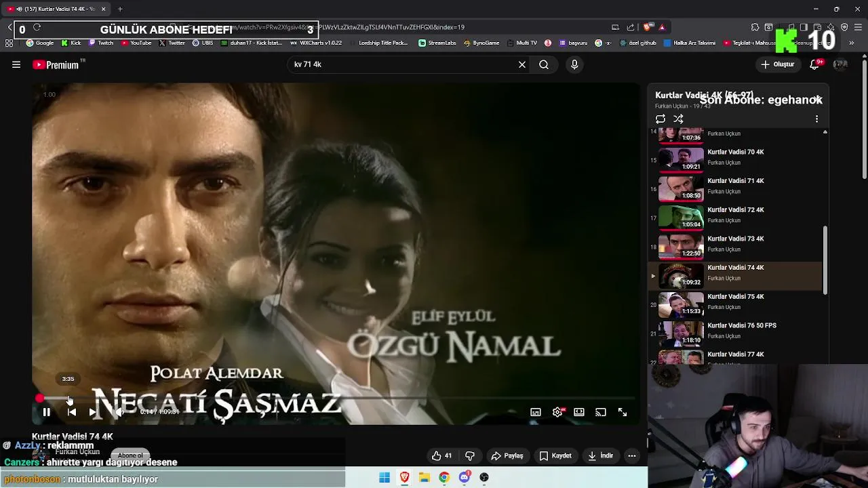Open the Multi TV bookmark
This screenshot has width=868, height=488.
click(521, 43)
